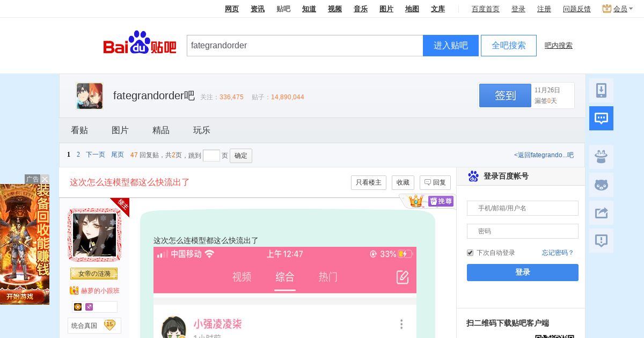This screenshot has height=338, width=644.
Task: Open the 视频 top navigation item
Action: (335, 9)
